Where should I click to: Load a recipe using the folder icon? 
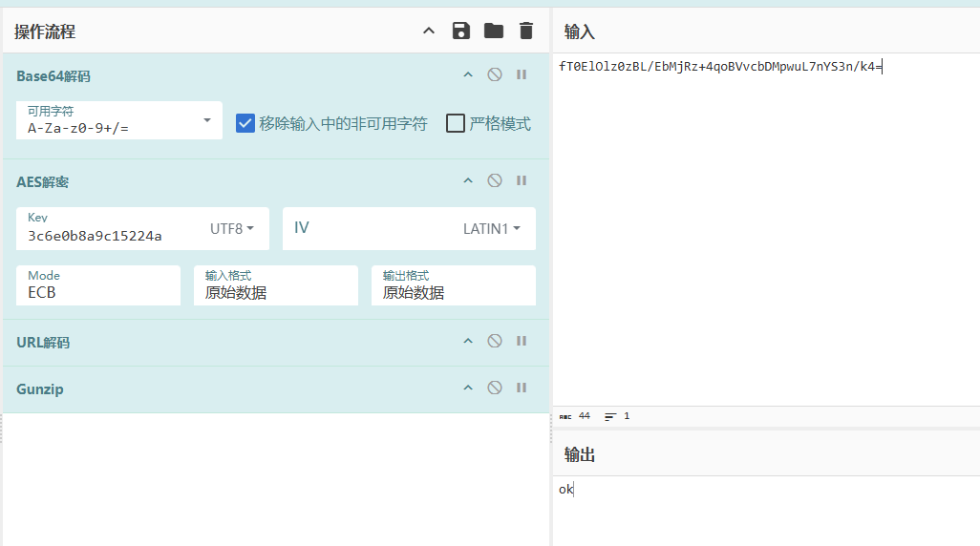point(494,31)
